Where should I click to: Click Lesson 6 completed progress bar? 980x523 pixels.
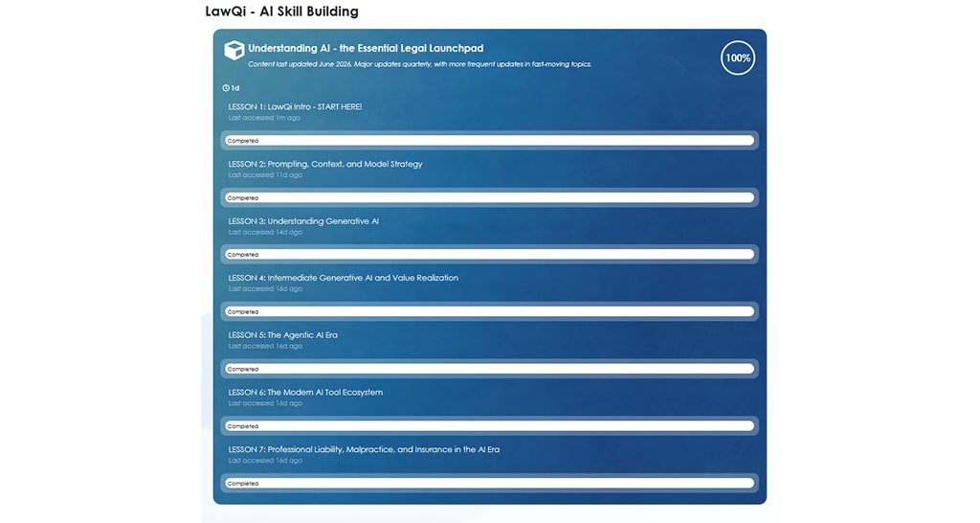point(489,426)
